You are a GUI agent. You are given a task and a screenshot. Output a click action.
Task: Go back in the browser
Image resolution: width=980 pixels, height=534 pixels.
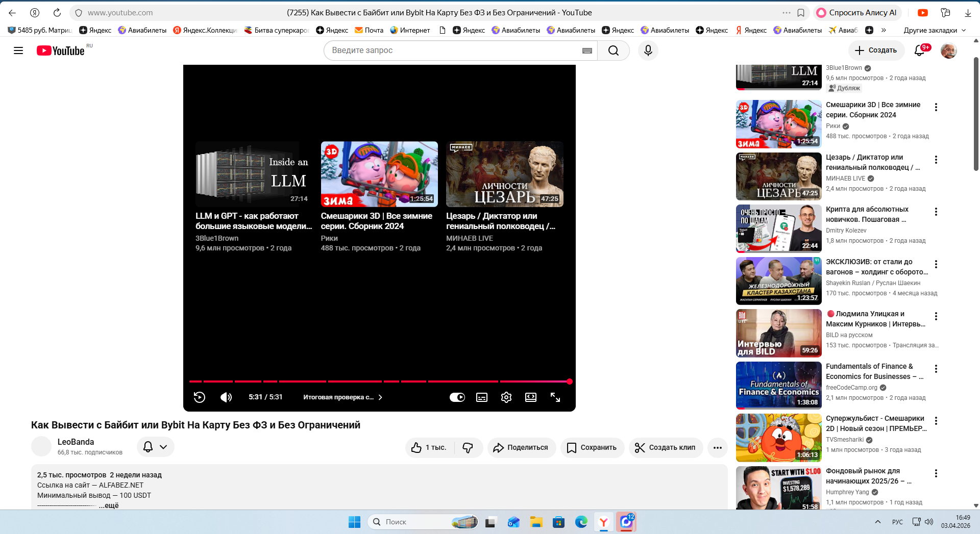click(12, 13)
